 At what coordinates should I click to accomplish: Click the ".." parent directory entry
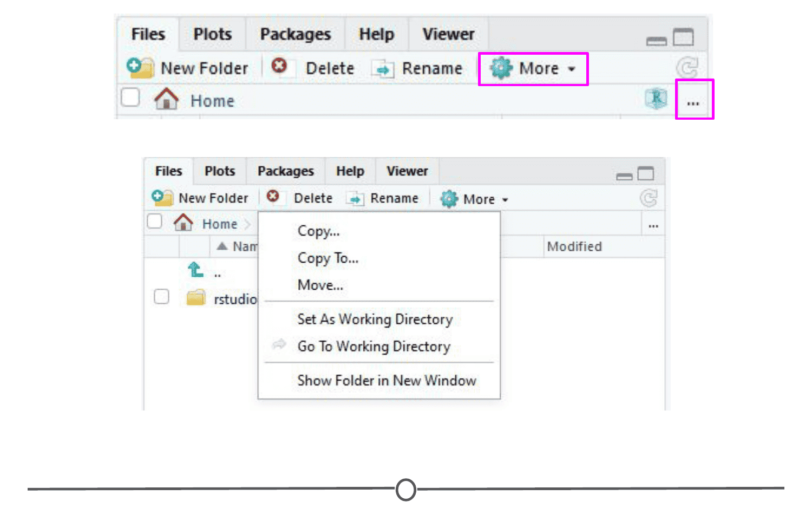tap(218, 275)
